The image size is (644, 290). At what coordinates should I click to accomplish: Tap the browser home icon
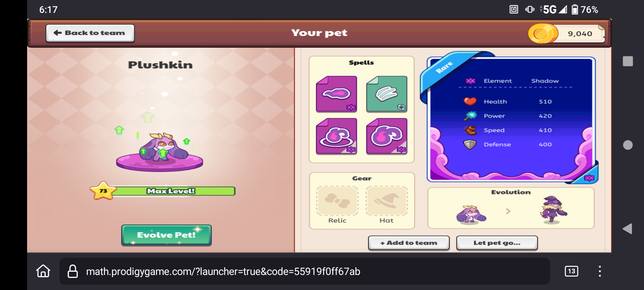tap(43, 271)
